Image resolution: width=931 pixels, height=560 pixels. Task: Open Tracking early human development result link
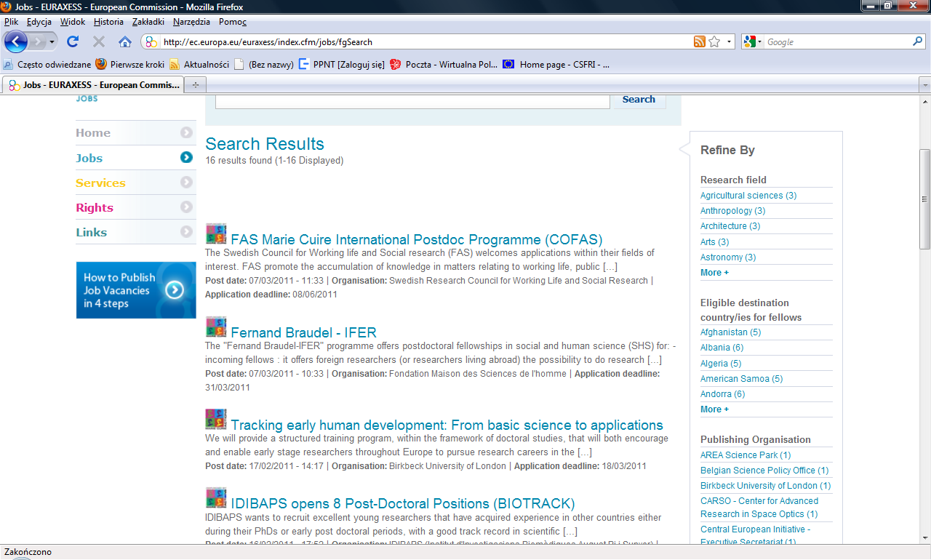point(447,425)
